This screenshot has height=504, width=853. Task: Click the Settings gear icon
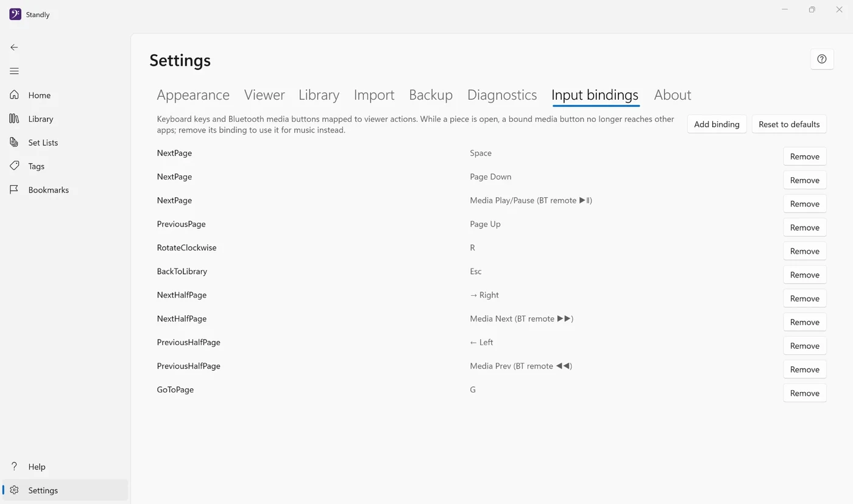tap(14, 491)
